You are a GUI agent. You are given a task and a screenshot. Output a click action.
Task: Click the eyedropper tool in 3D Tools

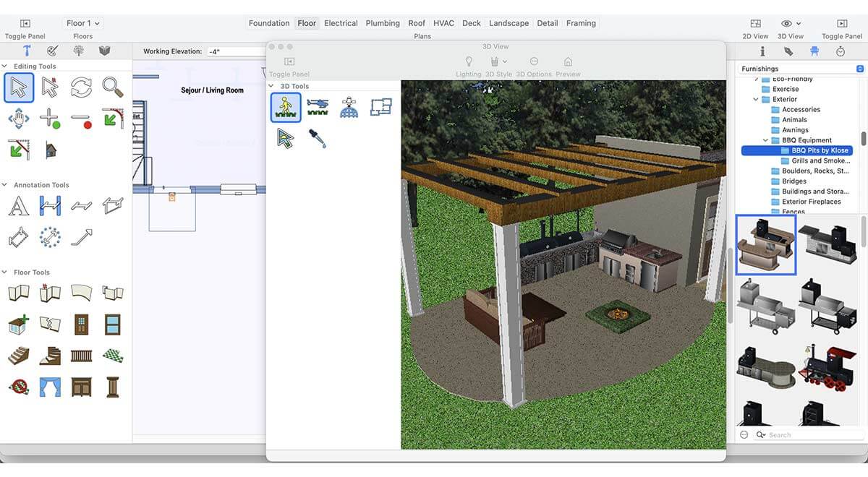(x=317, y=138)
